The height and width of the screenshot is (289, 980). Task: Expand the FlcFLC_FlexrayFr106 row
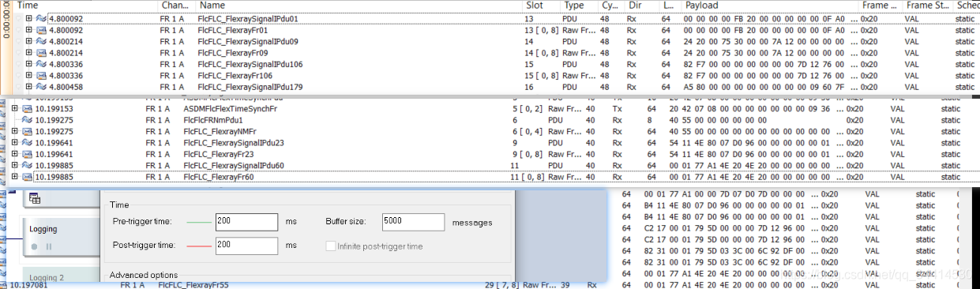pyautogui.click(x=29, y=75)
